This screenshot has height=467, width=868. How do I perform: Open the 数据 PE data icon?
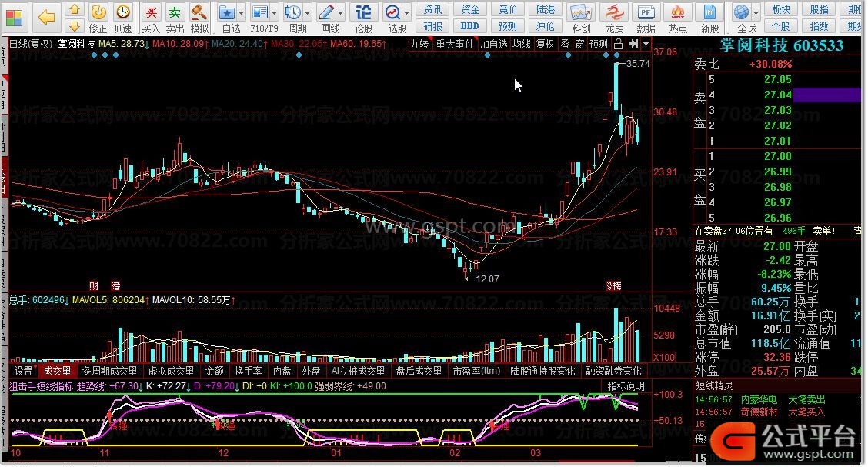(646, 18)
